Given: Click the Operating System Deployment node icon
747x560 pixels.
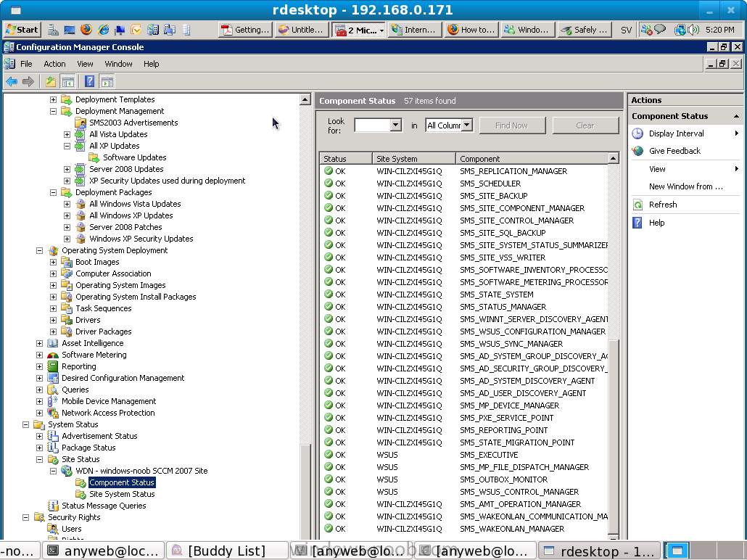Looking at the screenshot, I should (53, 251).
